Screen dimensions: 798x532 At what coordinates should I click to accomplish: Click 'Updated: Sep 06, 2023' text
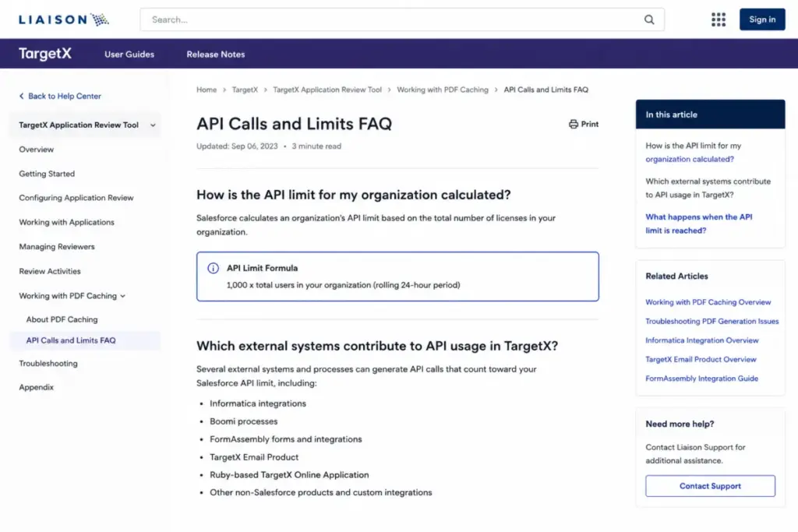[x=237, y=146]
